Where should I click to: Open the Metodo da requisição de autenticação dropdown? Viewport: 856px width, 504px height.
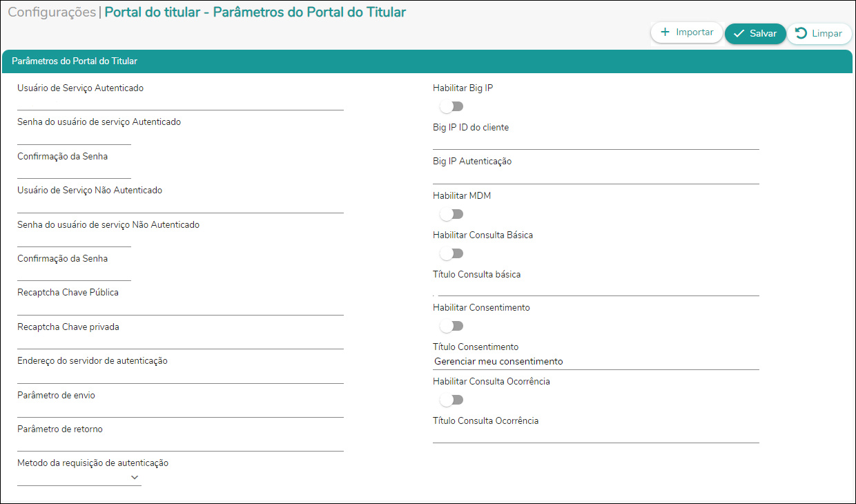pos(79,477)
